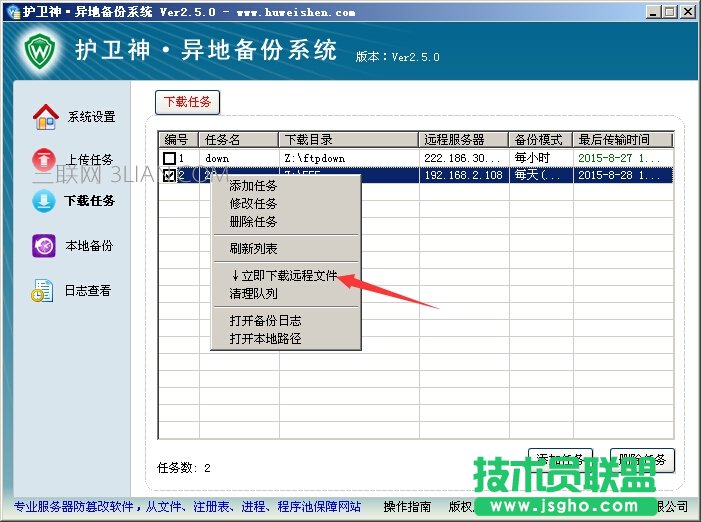Click the 下载任务 tab button
701x522 pixels.
(187, 102)
